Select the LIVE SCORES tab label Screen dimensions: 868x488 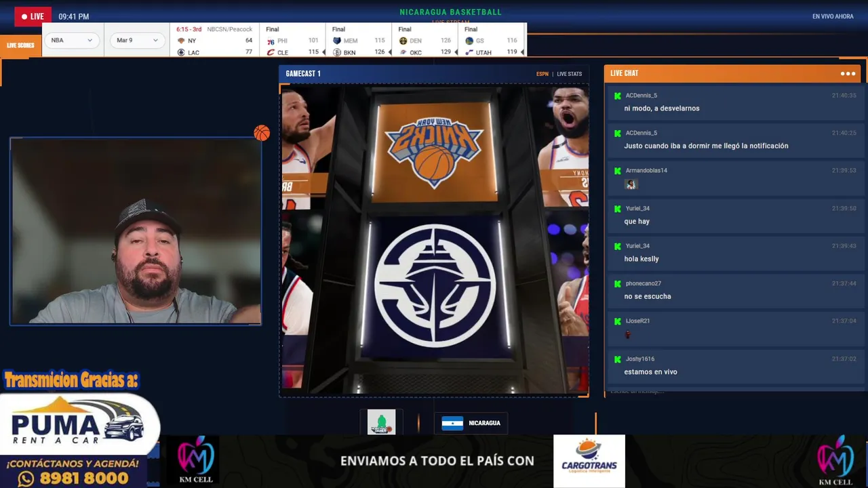[20, 45]
